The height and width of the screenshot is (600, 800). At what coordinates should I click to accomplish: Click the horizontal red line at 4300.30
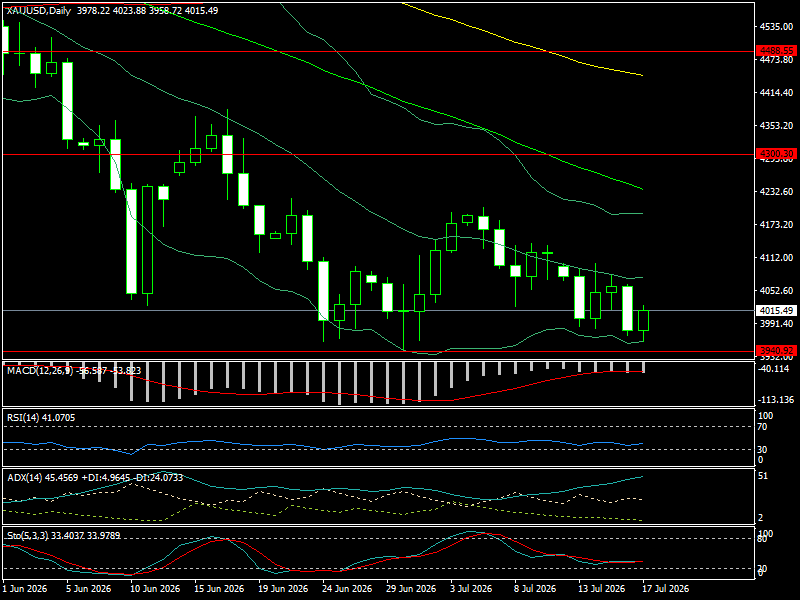pos(378,154)
